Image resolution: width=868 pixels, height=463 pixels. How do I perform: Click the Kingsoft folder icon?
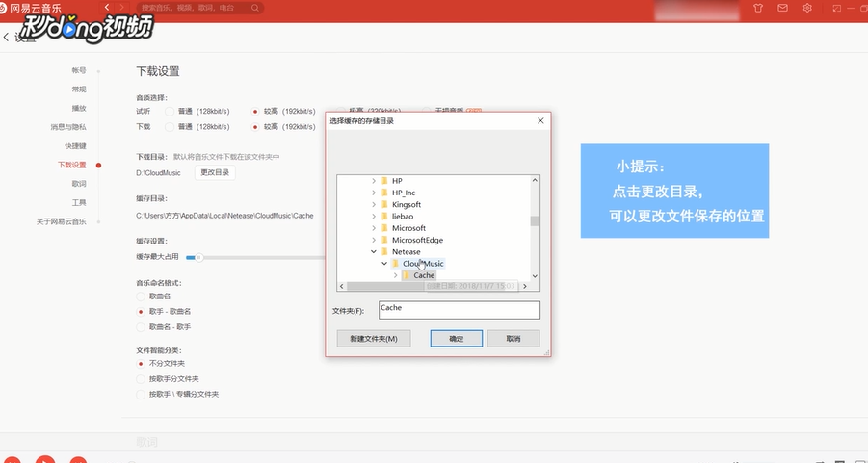384,205
